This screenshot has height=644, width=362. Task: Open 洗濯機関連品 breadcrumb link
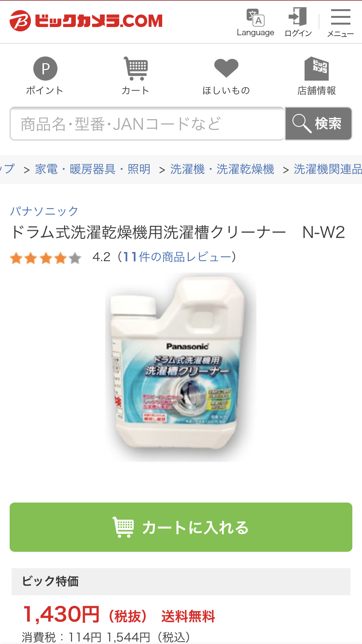click(328, 169)
